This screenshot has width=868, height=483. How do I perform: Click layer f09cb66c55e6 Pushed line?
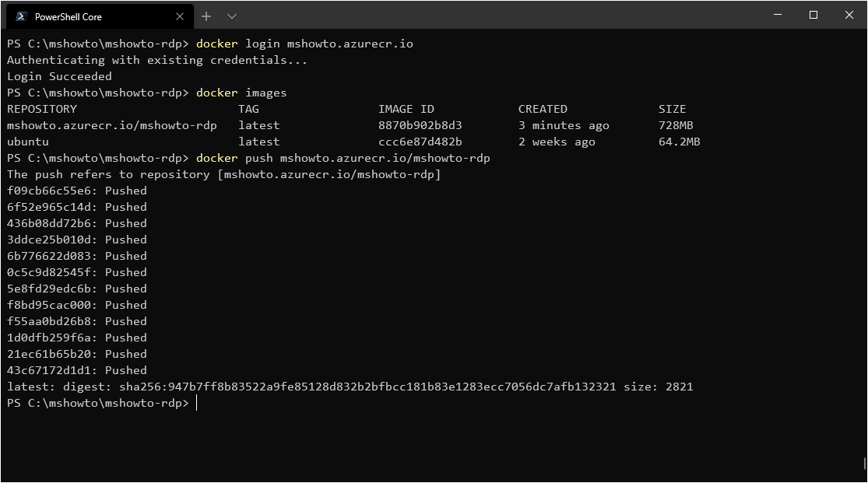[x=77, y=191]
